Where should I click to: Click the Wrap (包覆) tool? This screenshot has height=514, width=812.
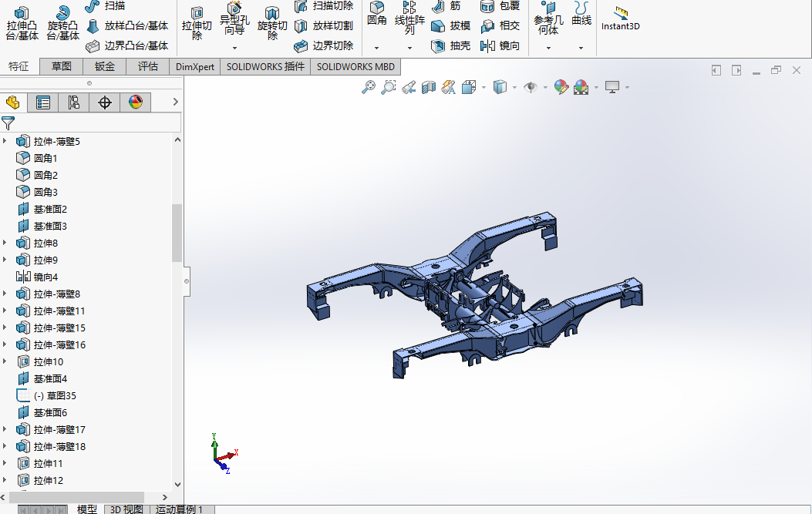click(x=500, y=5)
